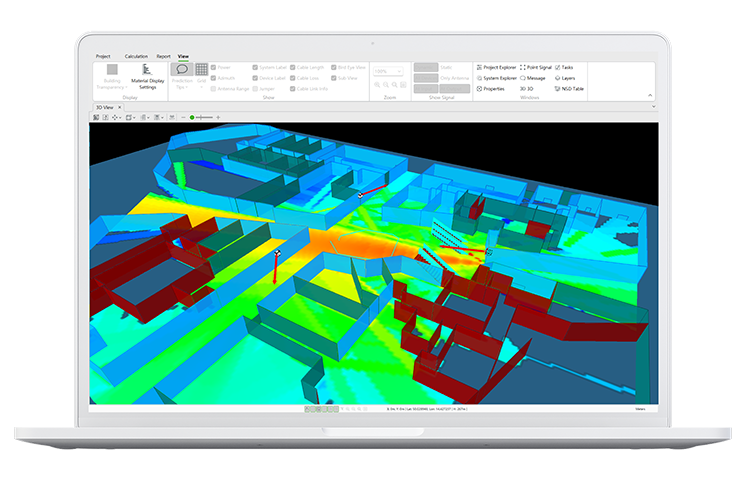The width and height of the screenshot is (744, 481).
Task: Open the Calculation ribbon tab
Action: [x=136, y=56]
